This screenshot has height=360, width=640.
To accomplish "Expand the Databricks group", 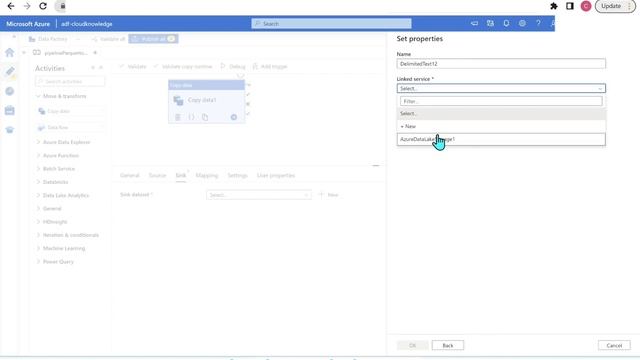I will (53, 182).
